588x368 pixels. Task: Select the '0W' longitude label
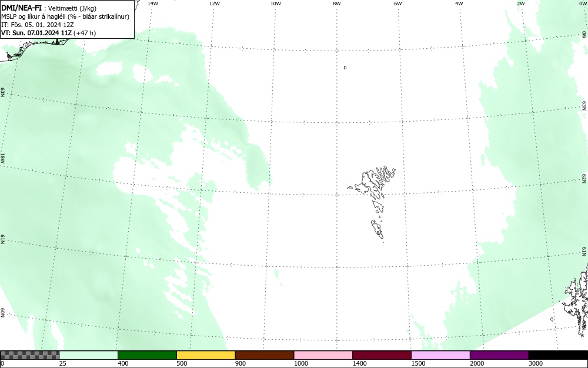coord(582,4)
